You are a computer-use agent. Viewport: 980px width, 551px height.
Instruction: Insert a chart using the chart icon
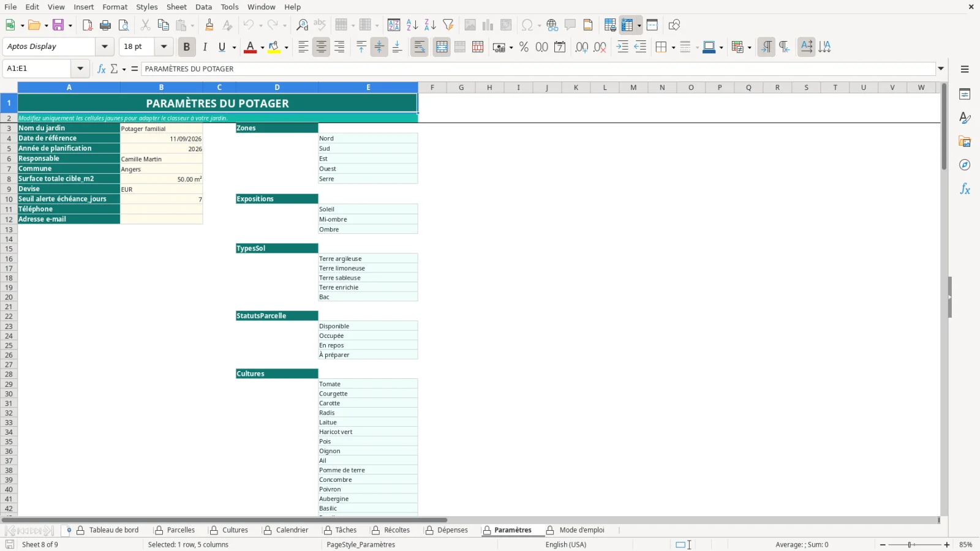point(488,25)
